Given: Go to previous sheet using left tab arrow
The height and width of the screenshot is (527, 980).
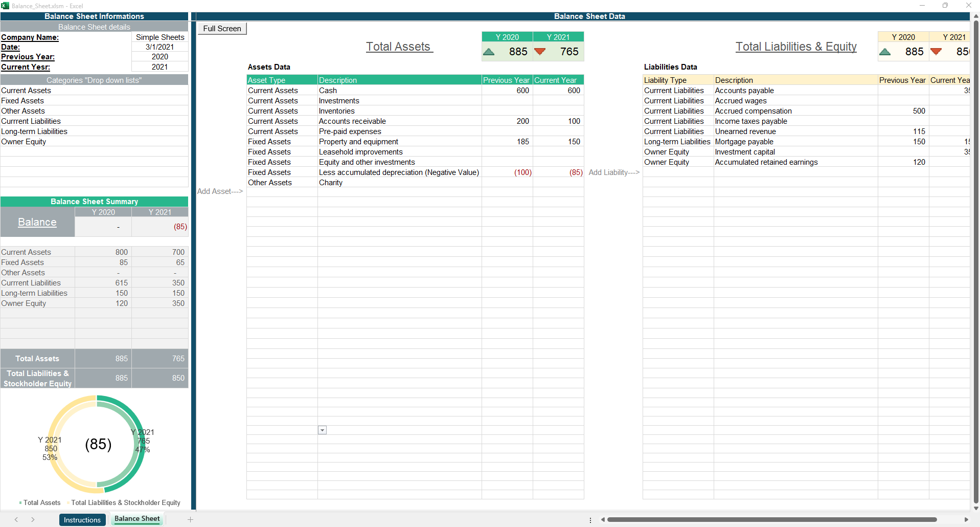Looking at the screenshot, I should tap(16, 519).
